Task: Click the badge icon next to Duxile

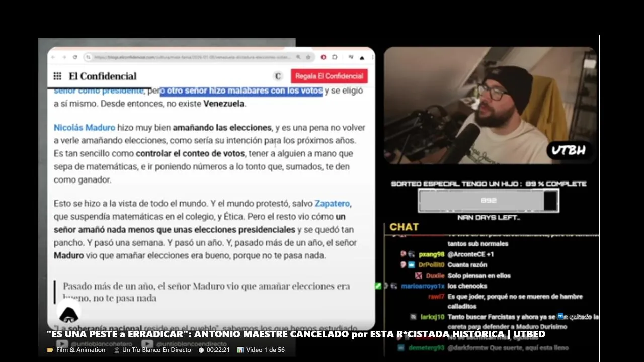Action: tap(418, 276)
